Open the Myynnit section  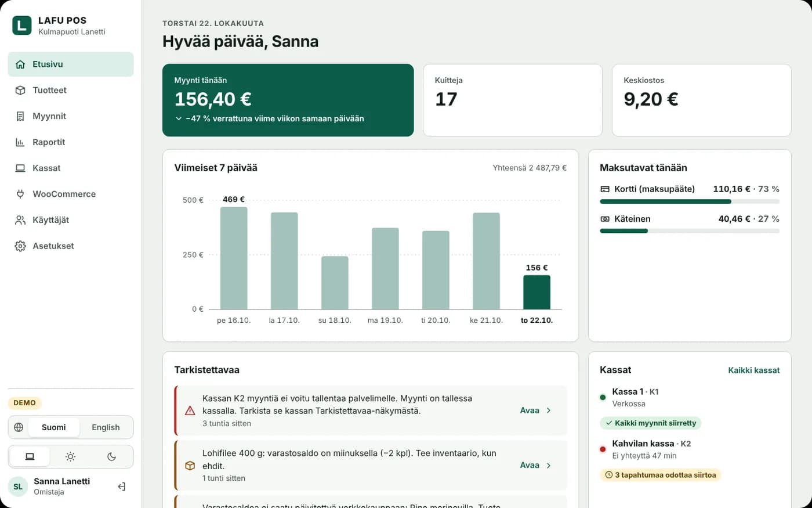pos(71,116)
